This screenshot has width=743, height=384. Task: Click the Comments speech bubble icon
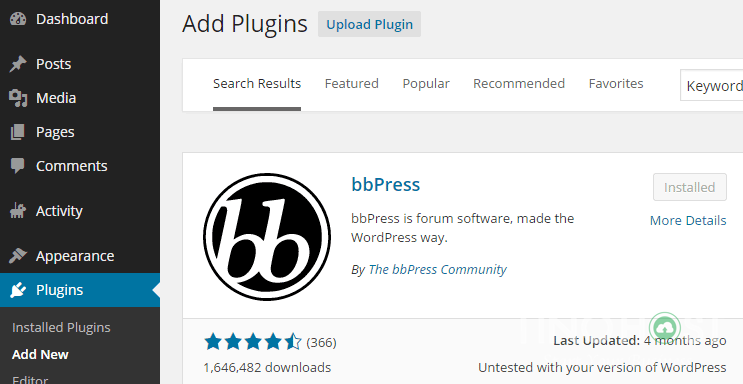18,166
